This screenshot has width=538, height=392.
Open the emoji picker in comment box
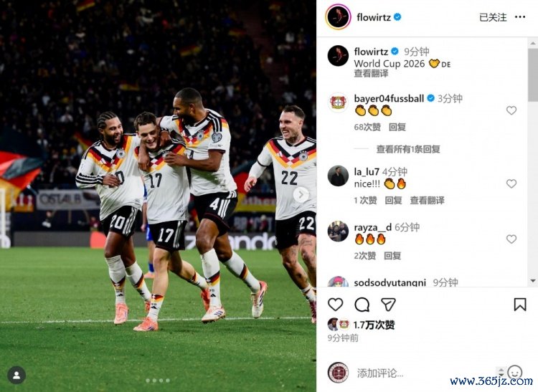coord(514,372)
